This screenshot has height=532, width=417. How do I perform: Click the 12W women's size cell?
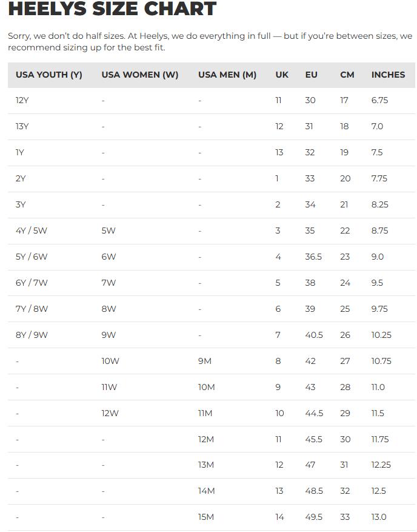[110, 413]
